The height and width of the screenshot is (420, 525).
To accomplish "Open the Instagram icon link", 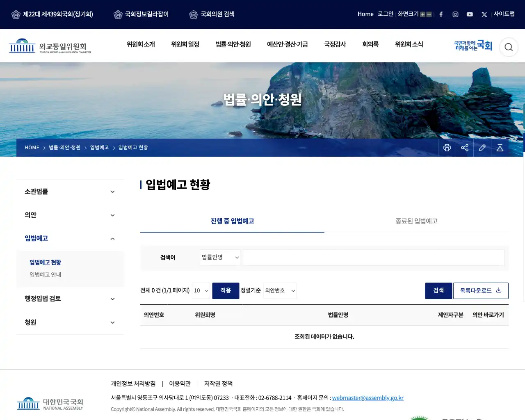I will click(455, 14).
